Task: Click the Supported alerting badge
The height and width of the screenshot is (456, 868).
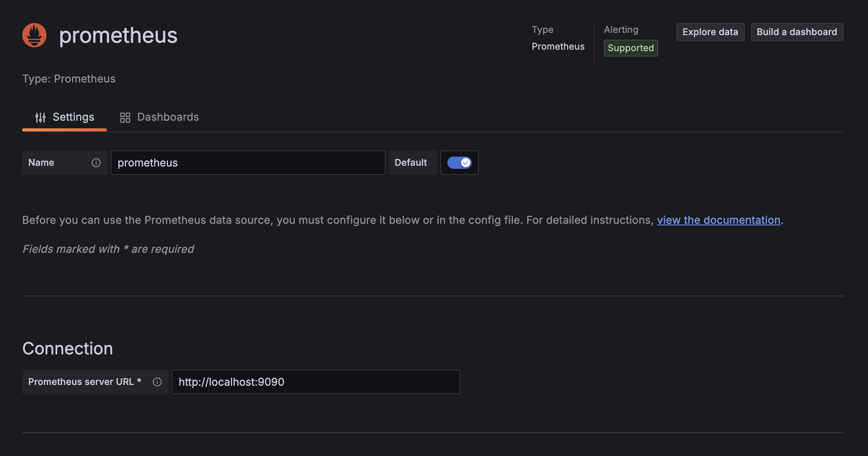Action: coord(631,48)
